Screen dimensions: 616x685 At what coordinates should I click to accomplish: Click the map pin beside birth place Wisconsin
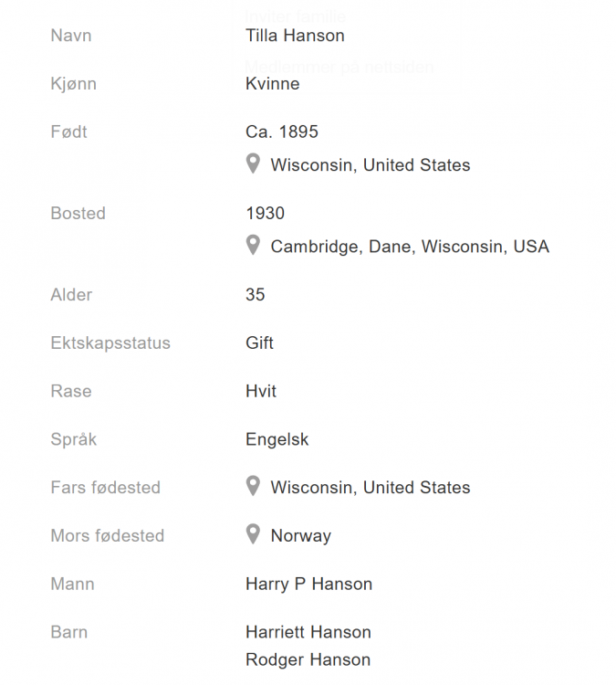(x=254, y=164)
